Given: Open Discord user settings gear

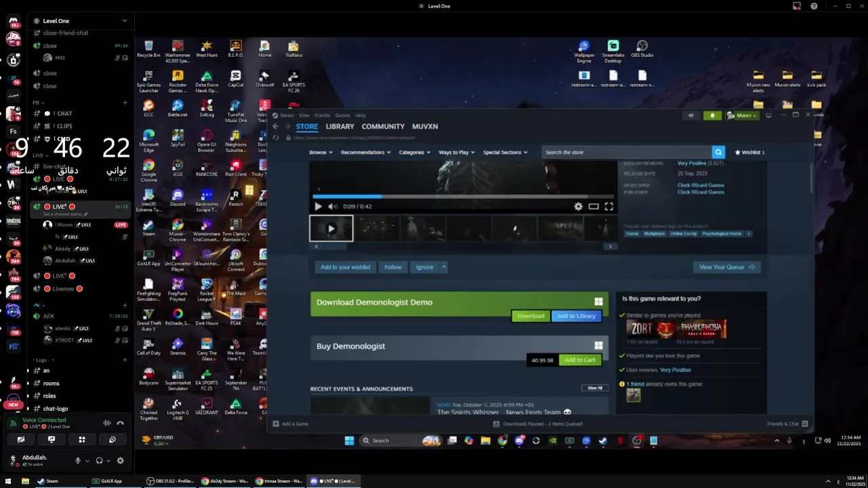Looking at the screenshot, I should [x=120, y=460].
